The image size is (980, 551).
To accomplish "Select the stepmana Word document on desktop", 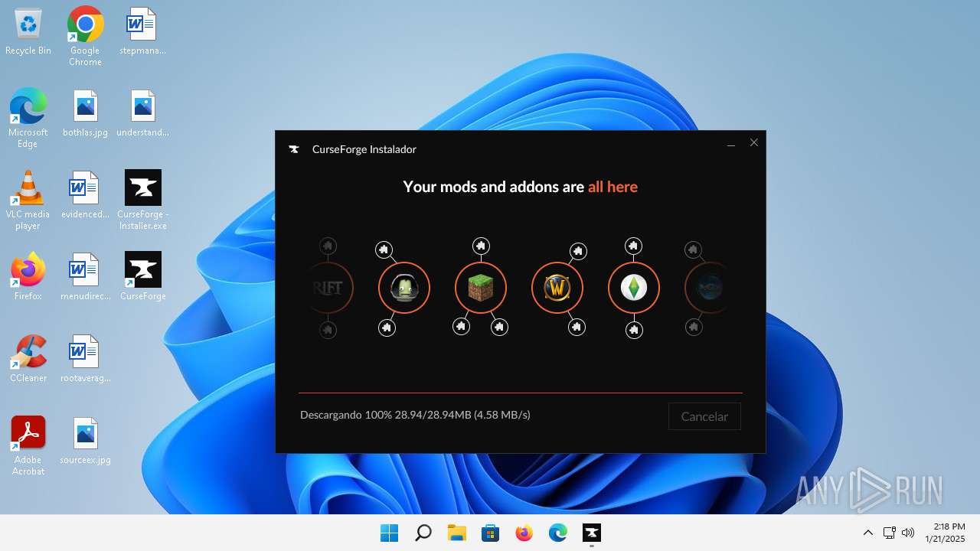I will tap(142, 32).
